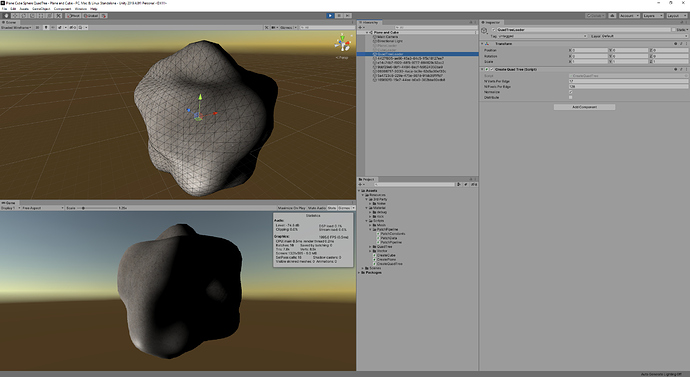This screenshot has width=690, height=377.
Task: Toggle component tools overlay in Scene view
Action: click(x=266, y=27)
